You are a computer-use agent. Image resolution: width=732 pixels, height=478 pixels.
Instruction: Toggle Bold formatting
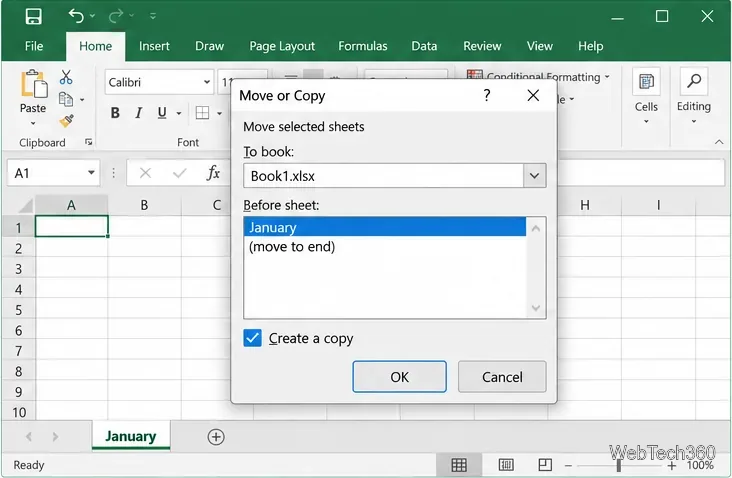(115, 112)
